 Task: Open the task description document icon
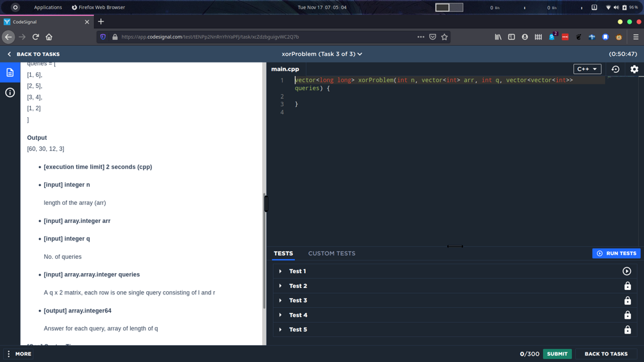10,73
